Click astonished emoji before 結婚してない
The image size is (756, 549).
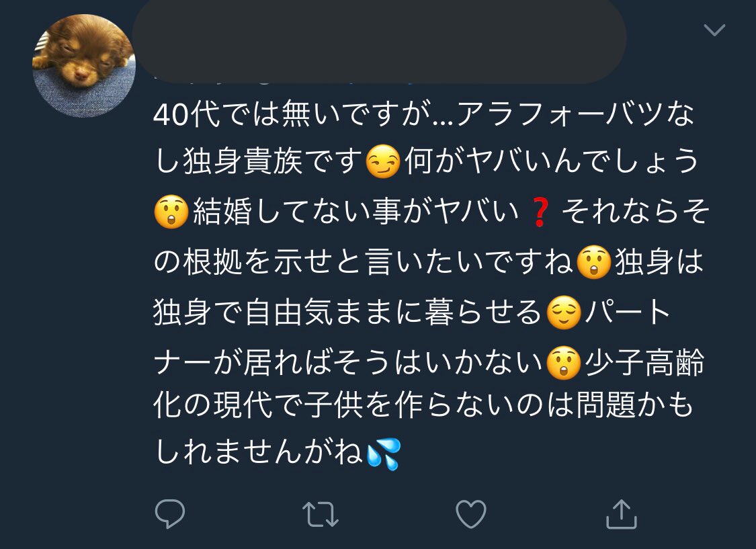pos(171,212)
